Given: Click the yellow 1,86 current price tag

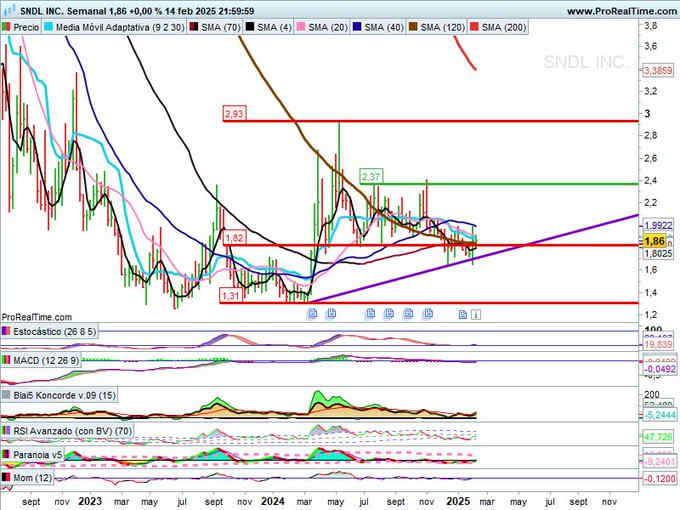Looking at the screenshot, I should pyautogui.click(x=654, y=241).
